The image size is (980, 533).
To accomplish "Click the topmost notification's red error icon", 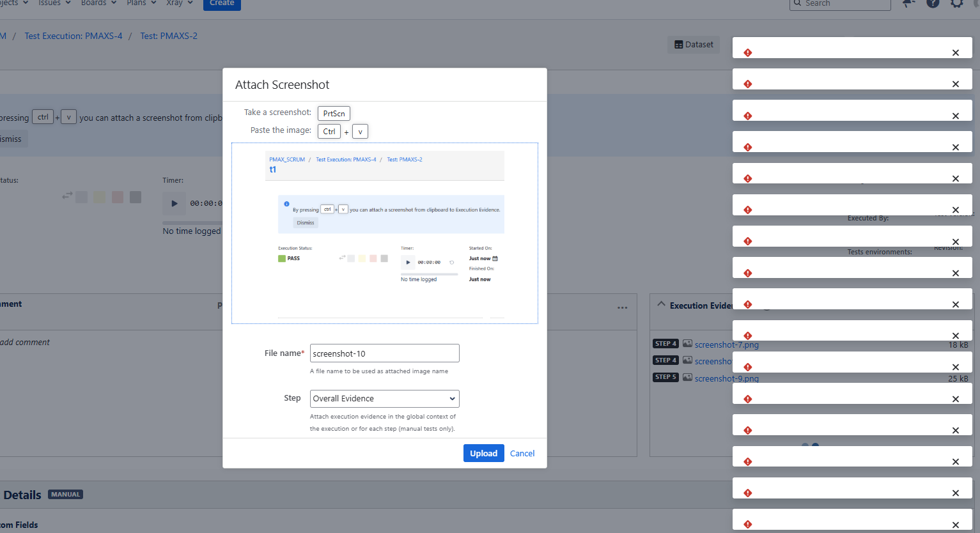I will pyautogui.click(x=747, y=52).
